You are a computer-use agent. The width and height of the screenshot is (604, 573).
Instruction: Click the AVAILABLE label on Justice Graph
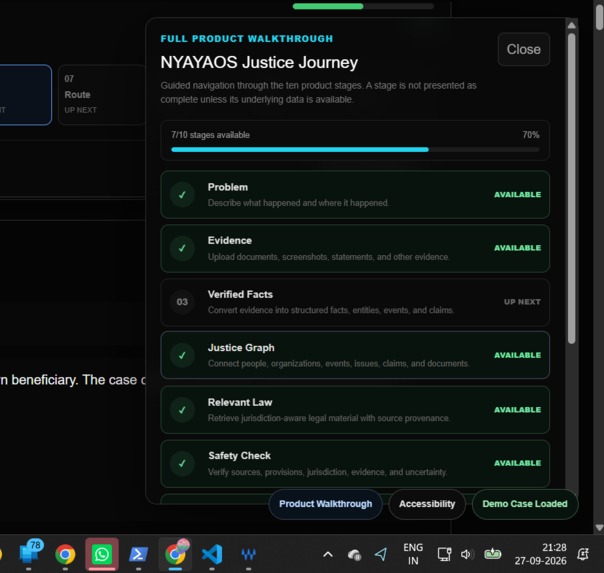coord(517,355)
